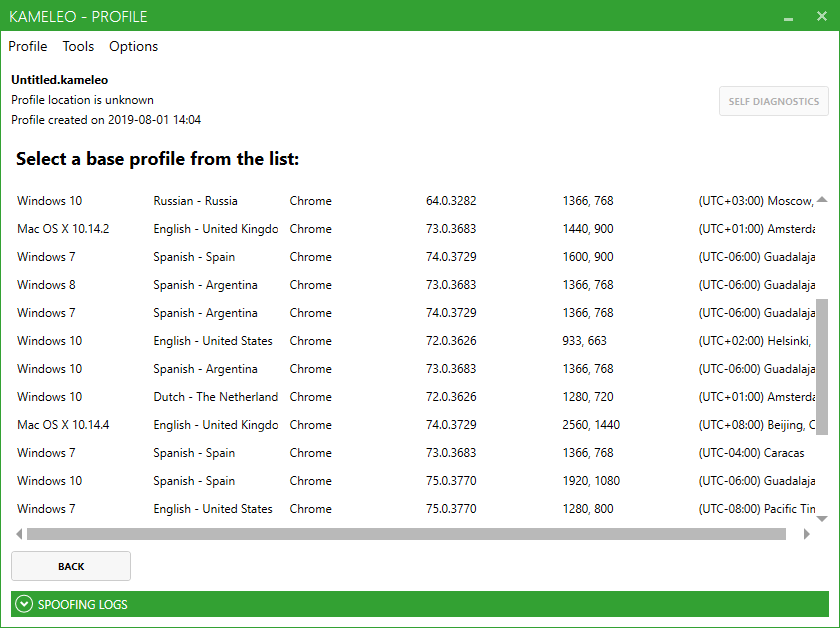This screenshot has height=628, width=840.
Task: Click the vertical scrollbar thumb
Action: [x=822, y=367]
